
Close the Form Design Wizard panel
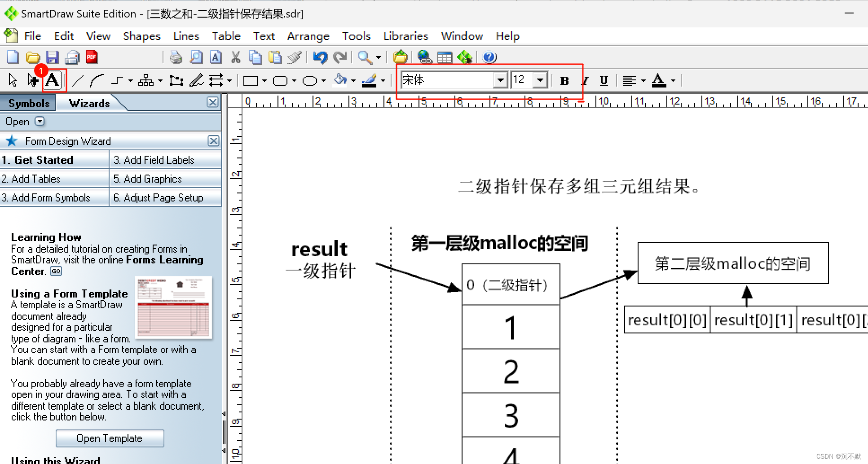pos(214,141)
